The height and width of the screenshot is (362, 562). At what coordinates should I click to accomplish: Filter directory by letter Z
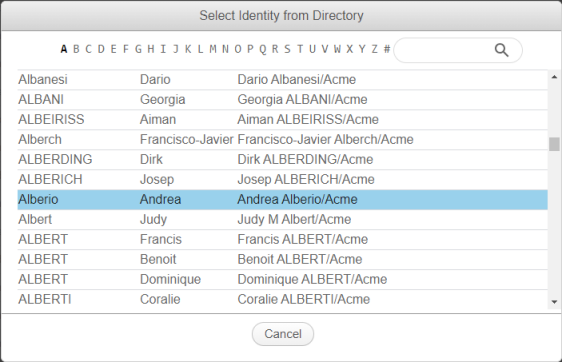pos(375,49)
